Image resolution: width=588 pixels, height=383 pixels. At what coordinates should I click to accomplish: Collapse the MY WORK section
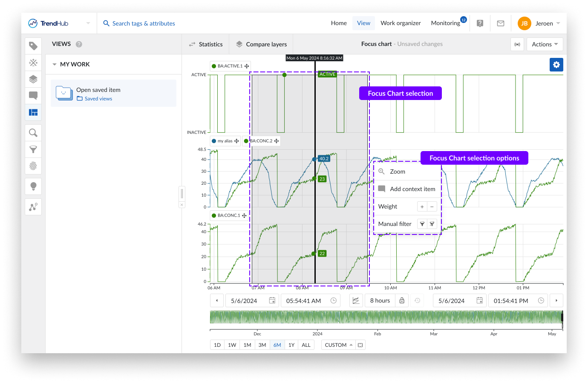[55, 64]
